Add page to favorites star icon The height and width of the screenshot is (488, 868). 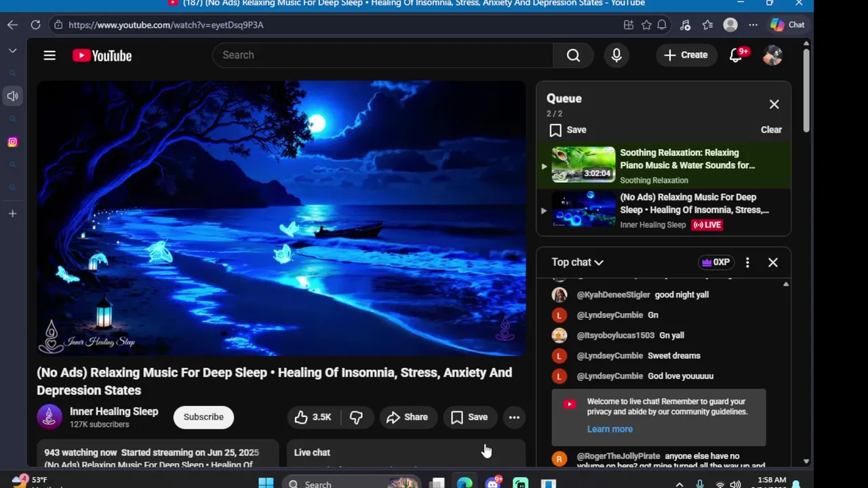[x=646, y=24]
